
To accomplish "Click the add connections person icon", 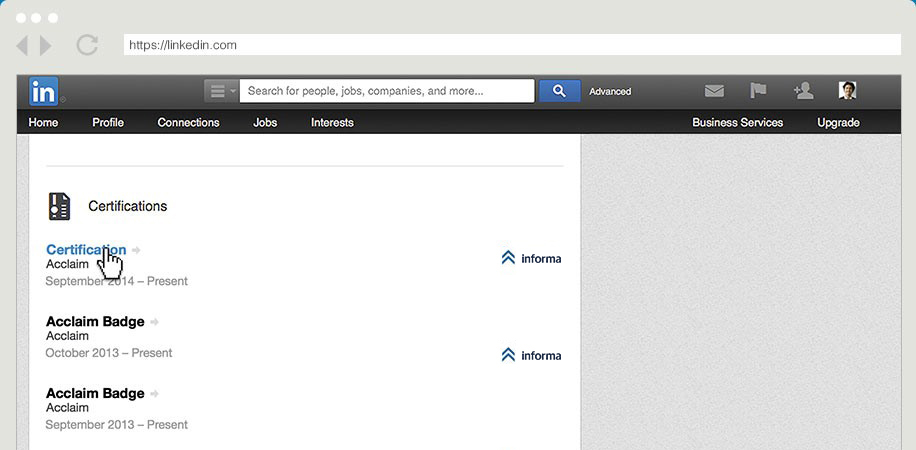I will [803, 91].
